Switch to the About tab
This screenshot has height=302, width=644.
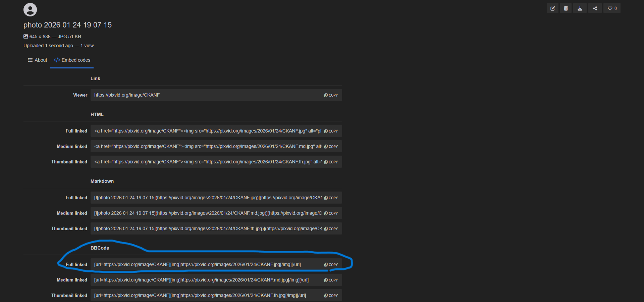click(x=37, y=60)
